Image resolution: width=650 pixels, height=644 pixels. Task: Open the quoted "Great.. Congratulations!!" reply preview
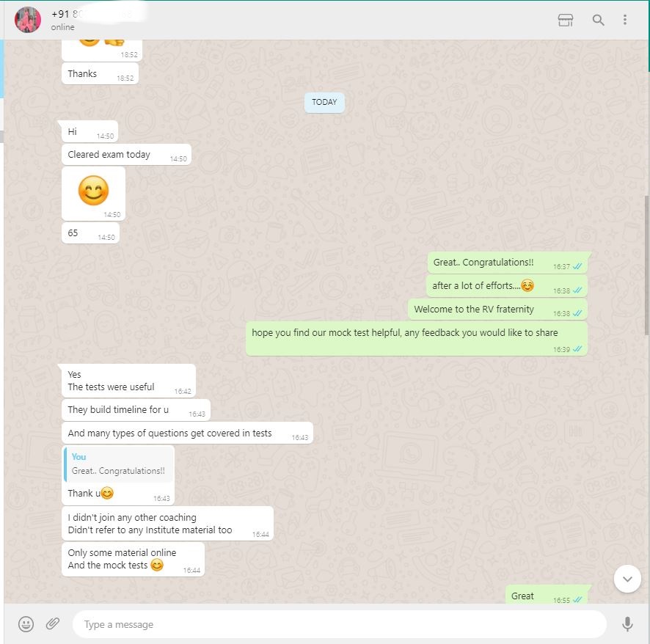[119, 464]
